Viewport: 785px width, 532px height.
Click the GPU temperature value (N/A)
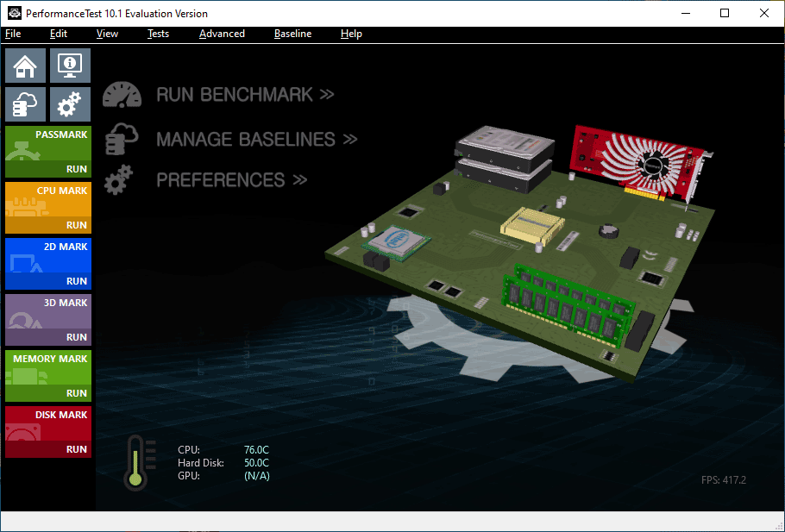pyautogui.click(x=257, y=476)
